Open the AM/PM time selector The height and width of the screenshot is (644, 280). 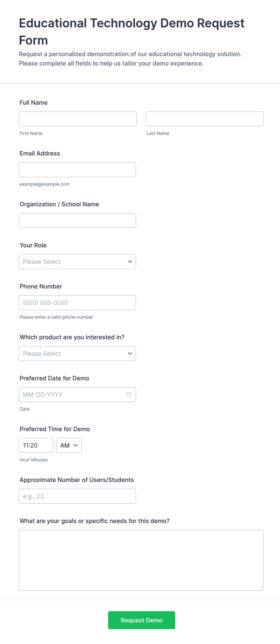click(69, 445)
